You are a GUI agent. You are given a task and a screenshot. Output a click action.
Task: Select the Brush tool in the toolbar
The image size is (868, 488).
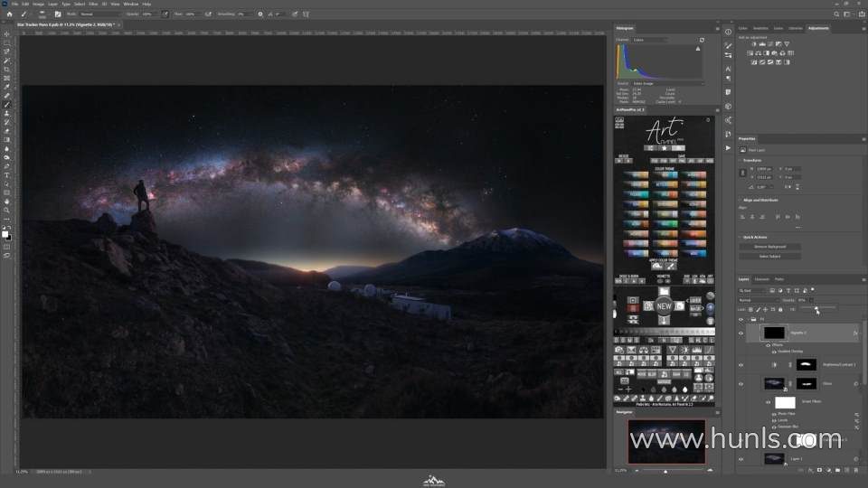click(6, 105)
